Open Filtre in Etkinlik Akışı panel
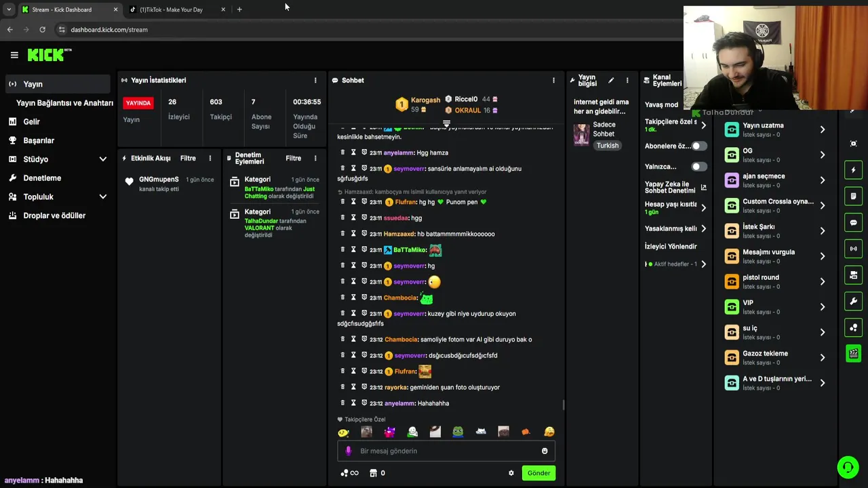868x488 pixels. pyautogui.click(x=188, y=158)
